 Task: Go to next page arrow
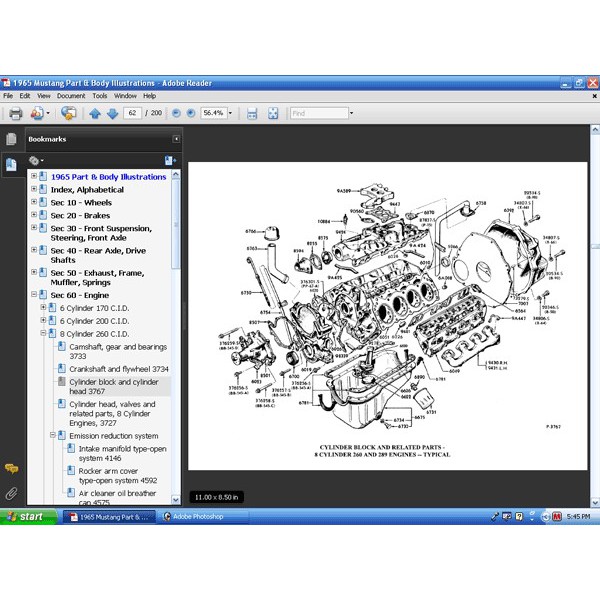[112, 113]
